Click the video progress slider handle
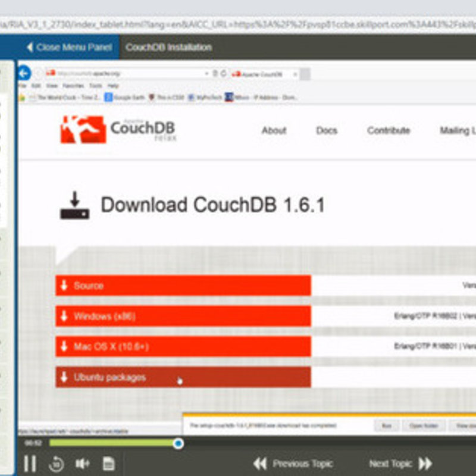Image resolution: width=476 pixels, height=476 pixels. (178, 443)
